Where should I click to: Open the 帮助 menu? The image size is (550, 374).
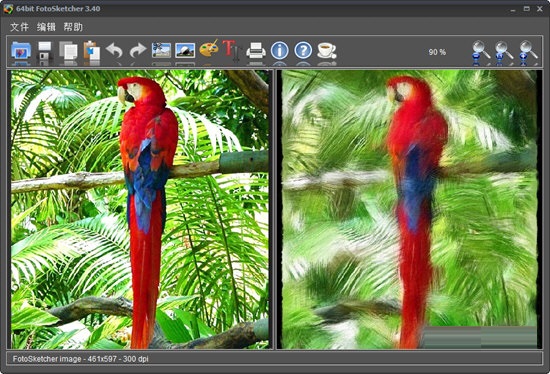[73, 27]
